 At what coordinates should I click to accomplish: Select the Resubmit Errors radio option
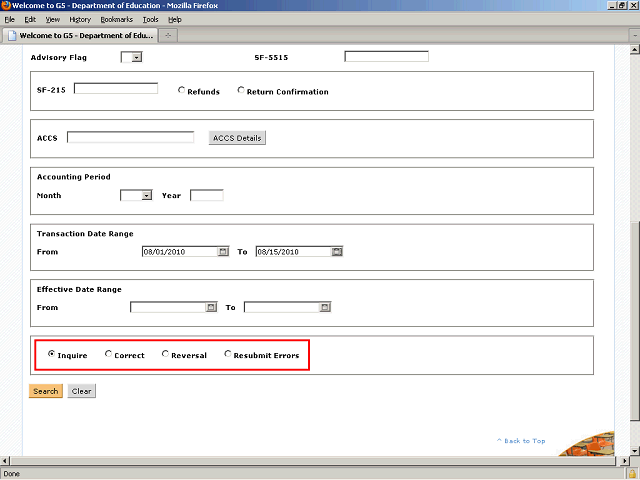click(228, 354)
